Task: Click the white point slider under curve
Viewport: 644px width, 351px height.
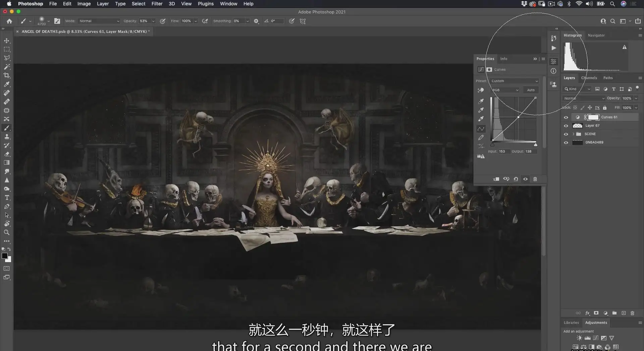Action: point(535,144)
